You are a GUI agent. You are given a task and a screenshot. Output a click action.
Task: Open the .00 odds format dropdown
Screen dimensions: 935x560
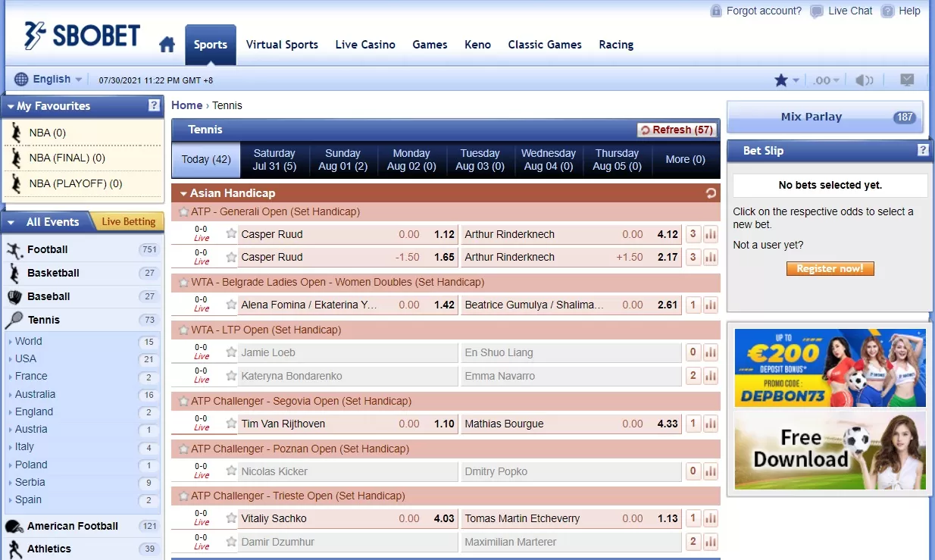(x=826, y=80)
